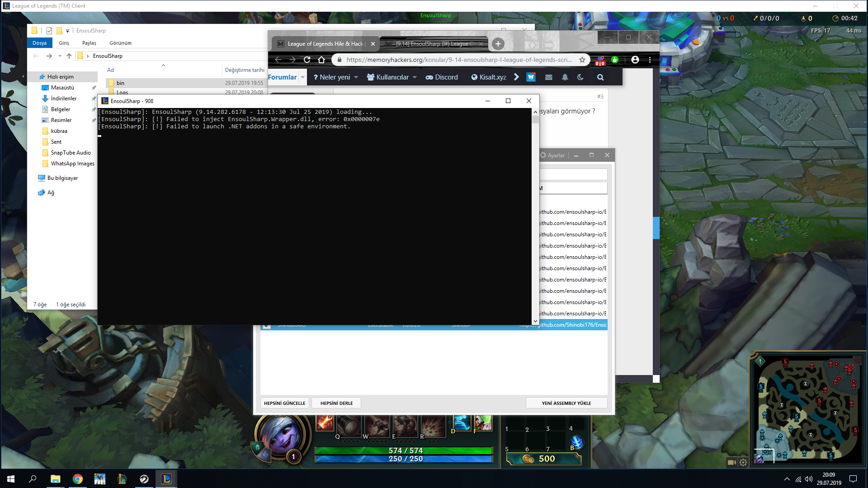Switch to League of Legends Hile & Hack tab

click(x=325, y=44)
